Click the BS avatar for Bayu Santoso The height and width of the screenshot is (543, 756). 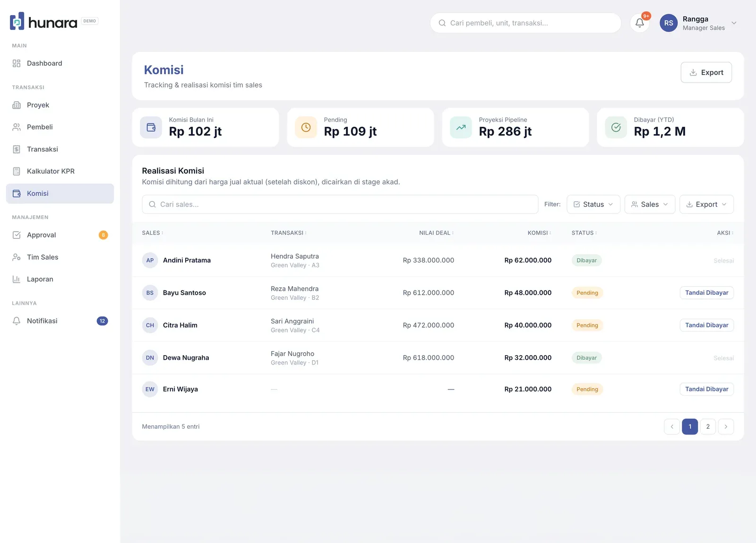tap(150, 293)
